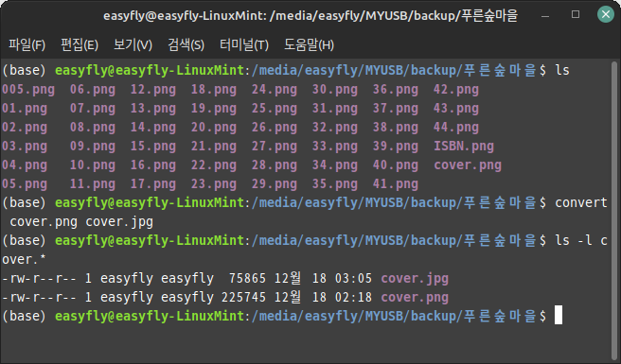Screen dimensions: 621x364
Task: Click the filename 38.png
Action: click(396, 128)
